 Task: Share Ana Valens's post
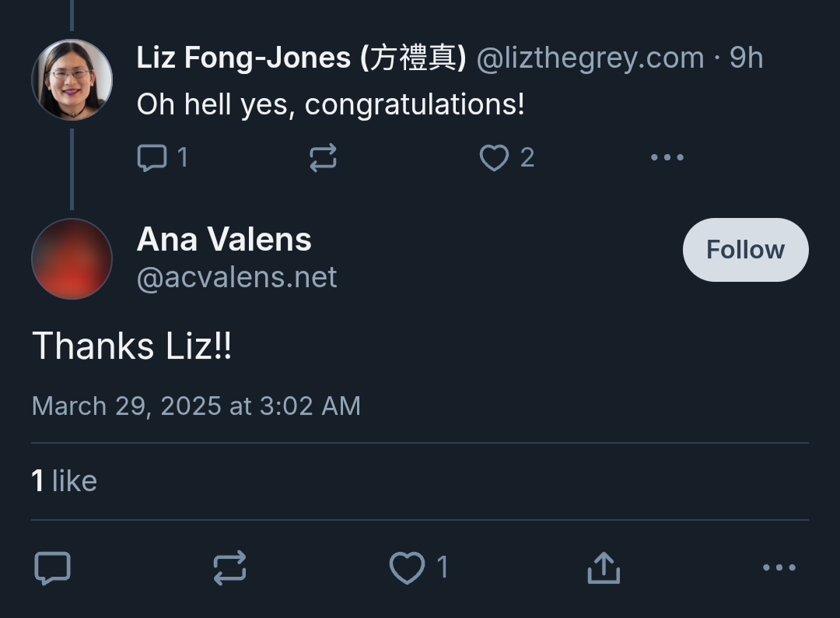click(x=604, y=568)
